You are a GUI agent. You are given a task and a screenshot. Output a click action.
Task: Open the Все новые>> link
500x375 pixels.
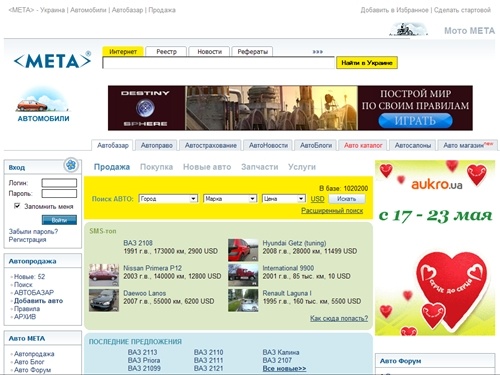(x=284, y=368)
